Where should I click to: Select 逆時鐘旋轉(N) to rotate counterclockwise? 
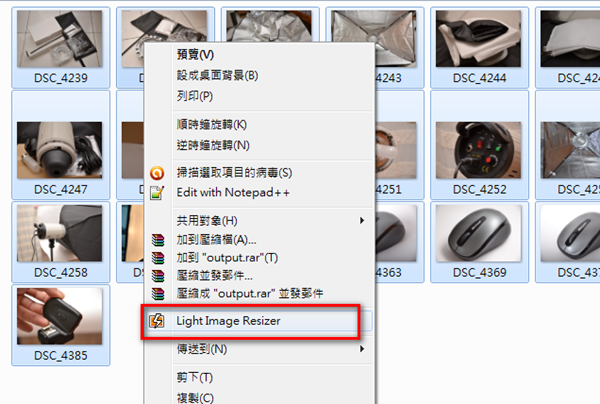[213, 145]
